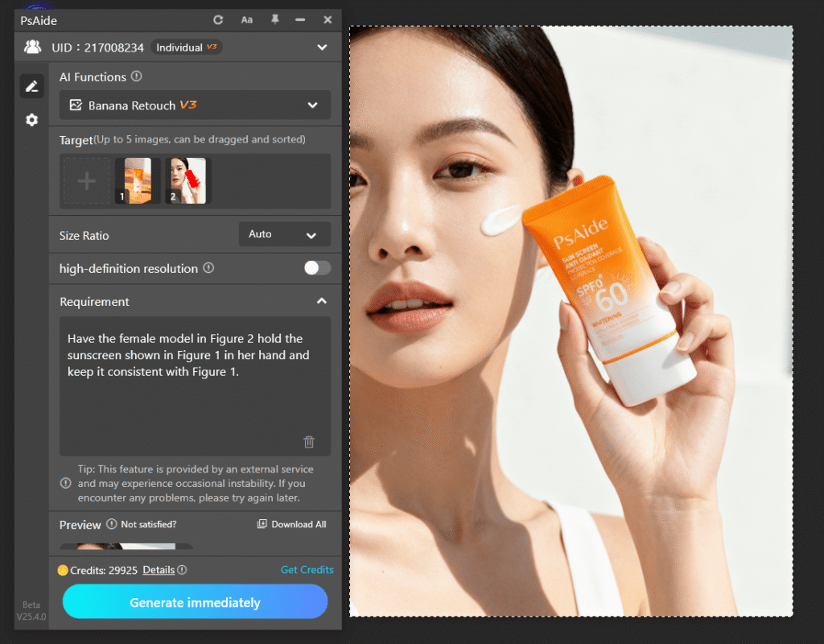
Task: Expand the UID account chevron
Action: [322, 47]
